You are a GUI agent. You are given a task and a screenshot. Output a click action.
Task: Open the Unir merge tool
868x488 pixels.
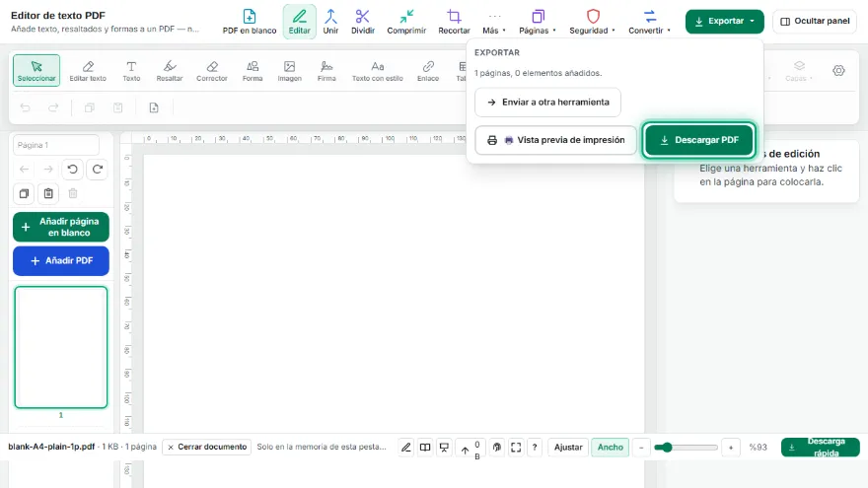coord(330,22)
